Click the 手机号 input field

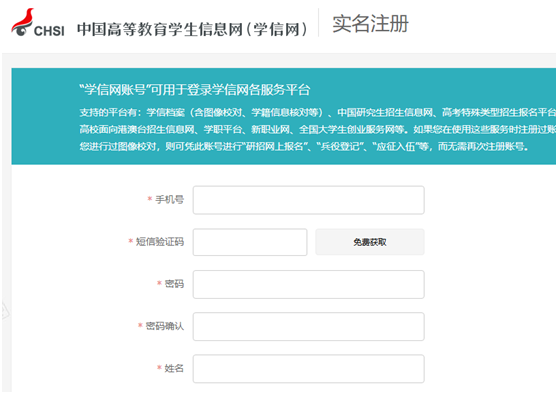coord(309,200)
